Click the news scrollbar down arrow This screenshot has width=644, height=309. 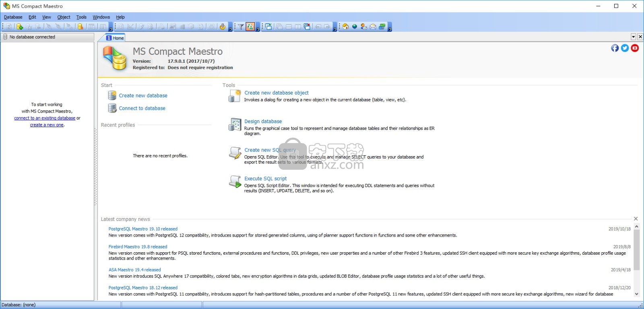click(x=637, y=294)
